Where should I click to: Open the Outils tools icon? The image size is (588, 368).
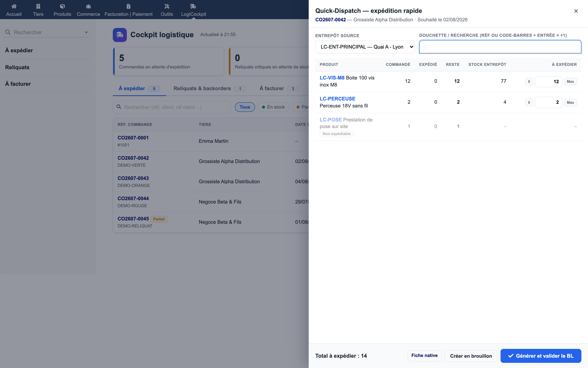[x=167, y=6]
